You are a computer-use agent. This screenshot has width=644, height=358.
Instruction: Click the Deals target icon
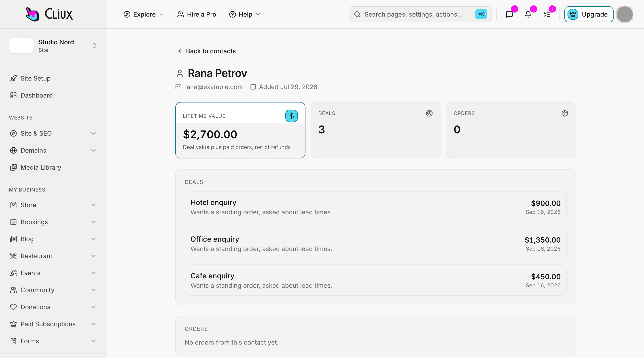(x=429, y=113)
